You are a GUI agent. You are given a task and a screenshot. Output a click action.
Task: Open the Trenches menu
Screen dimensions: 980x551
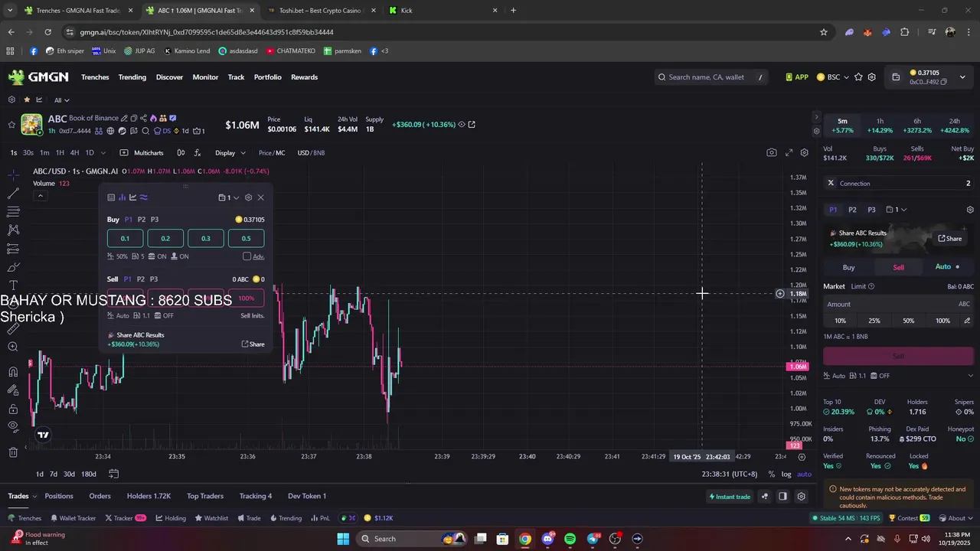[x=95, y=77]
